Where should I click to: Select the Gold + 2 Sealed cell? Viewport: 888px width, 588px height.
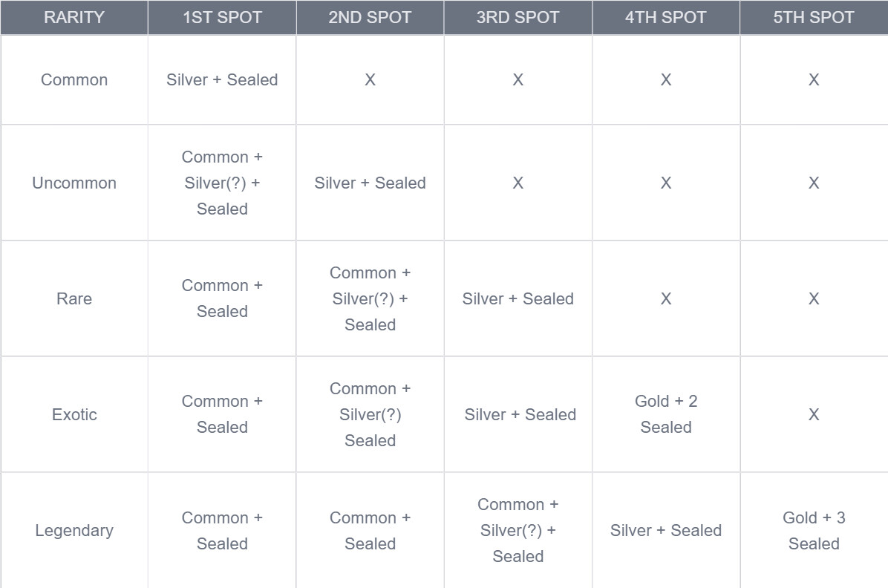(x=665, y=414)
